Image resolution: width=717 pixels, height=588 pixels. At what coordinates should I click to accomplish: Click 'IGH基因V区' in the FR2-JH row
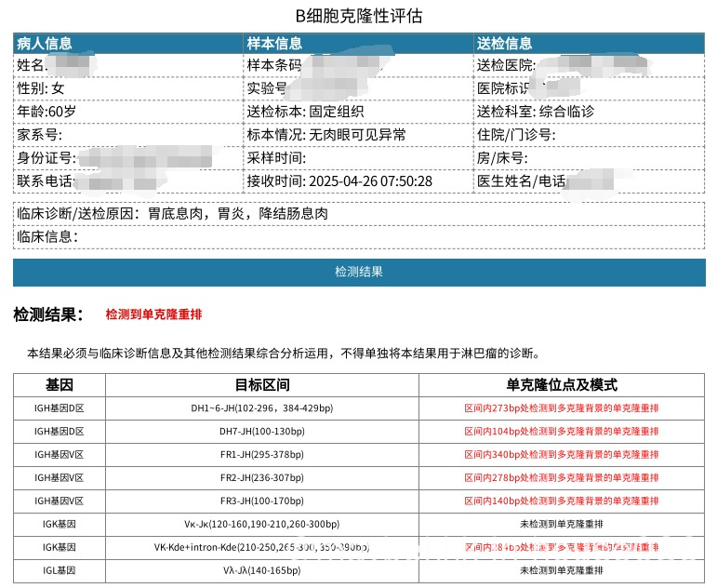(60, 478)
